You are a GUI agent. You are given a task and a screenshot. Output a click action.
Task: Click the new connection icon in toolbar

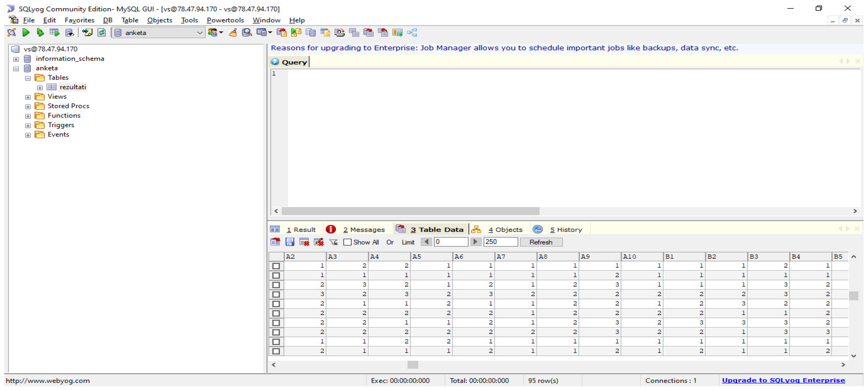click(11, 33)
